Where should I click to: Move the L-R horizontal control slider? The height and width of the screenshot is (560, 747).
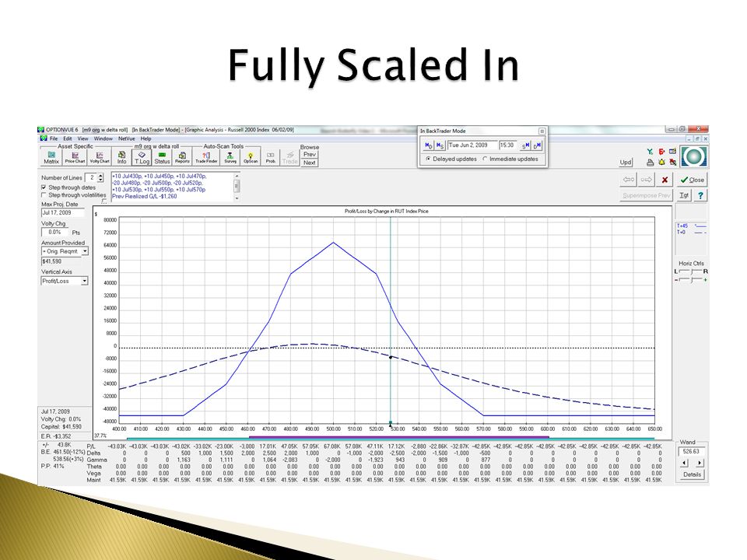click(691, 271)
